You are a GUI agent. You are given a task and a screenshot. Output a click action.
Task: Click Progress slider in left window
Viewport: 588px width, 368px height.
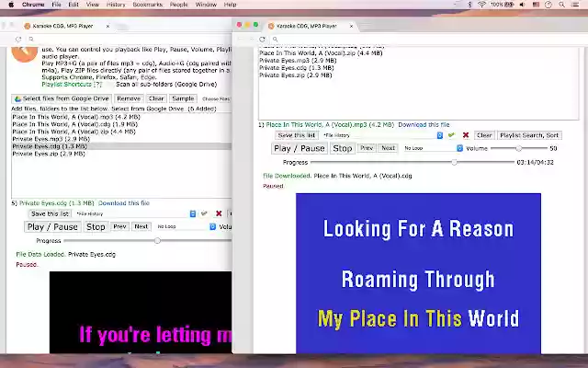click(148, 241)
